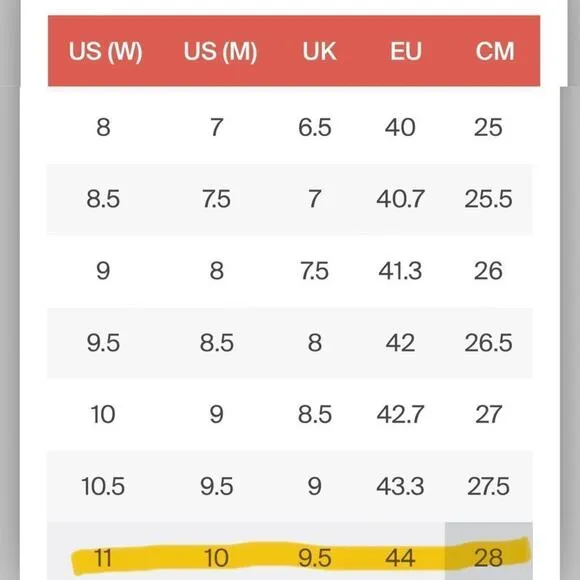580x580 pixels.
Task: Click highlighted EU size 44 cell
Action: (x=400, y=557)
